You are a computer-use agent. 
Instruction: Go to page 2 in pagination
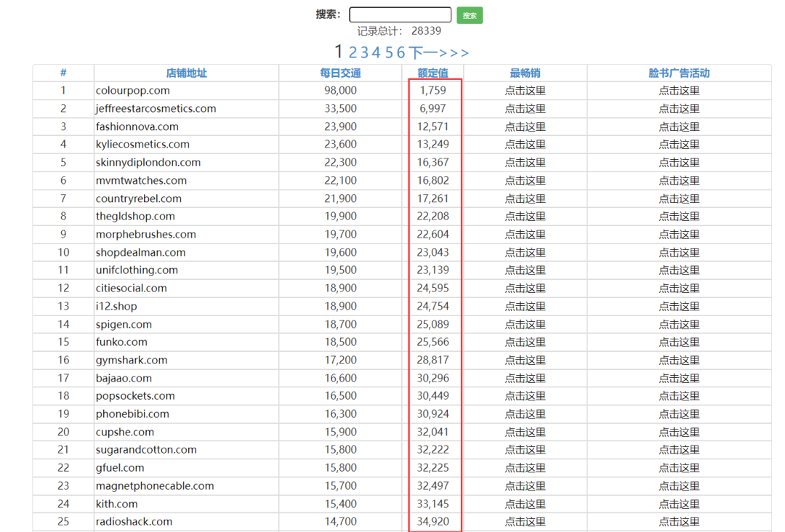click(x=353, y=52)
